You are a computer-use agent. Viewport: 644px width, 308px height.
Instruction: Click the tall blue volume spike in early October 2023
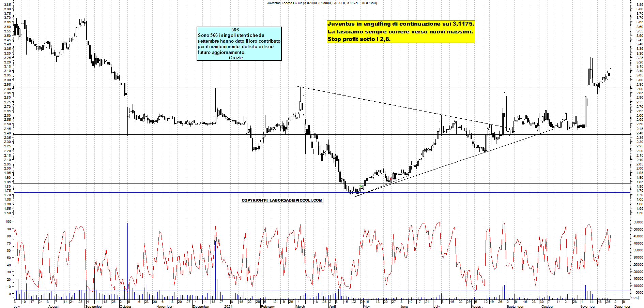pos(127,261)
